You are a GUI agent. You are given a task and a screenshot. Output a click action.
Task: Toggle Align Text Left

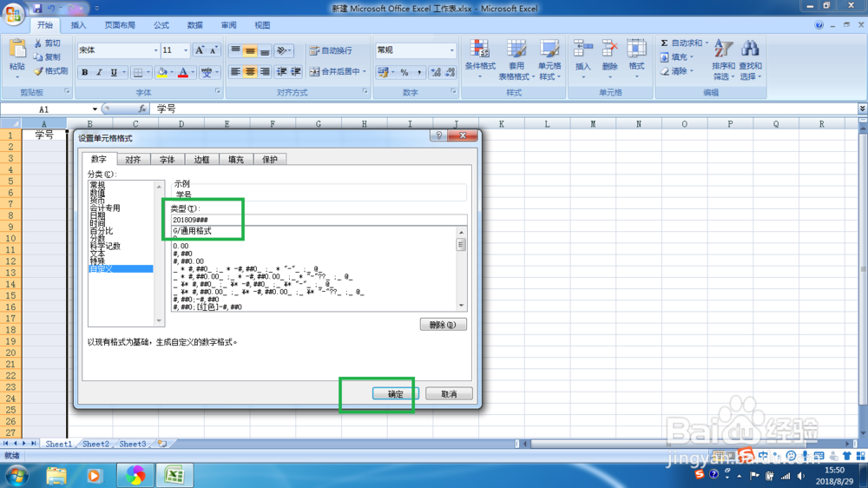point(235,71)
